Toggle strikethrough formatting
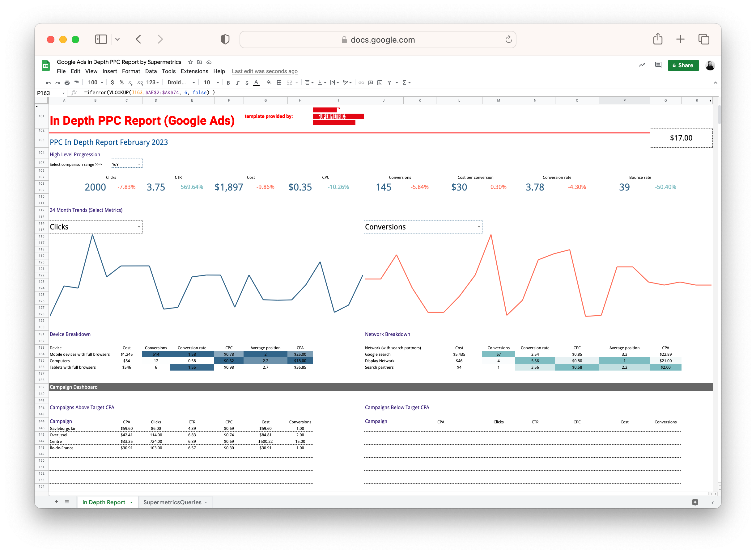 point(247,82)
